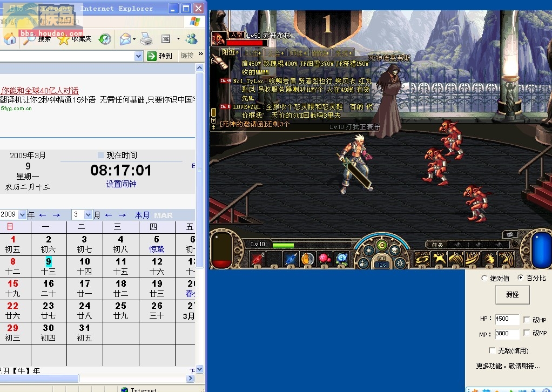Activate the skill in hotkey slot D

455,259
